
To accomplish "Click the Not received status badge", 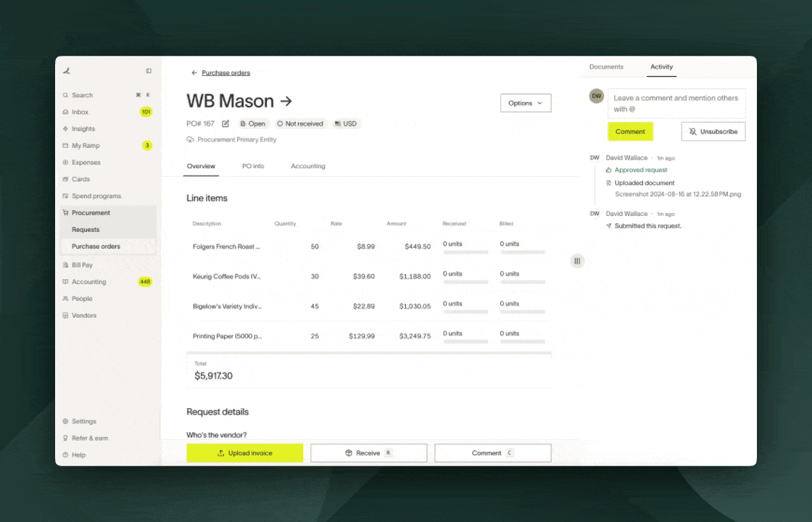I will [x=300, y=124].
